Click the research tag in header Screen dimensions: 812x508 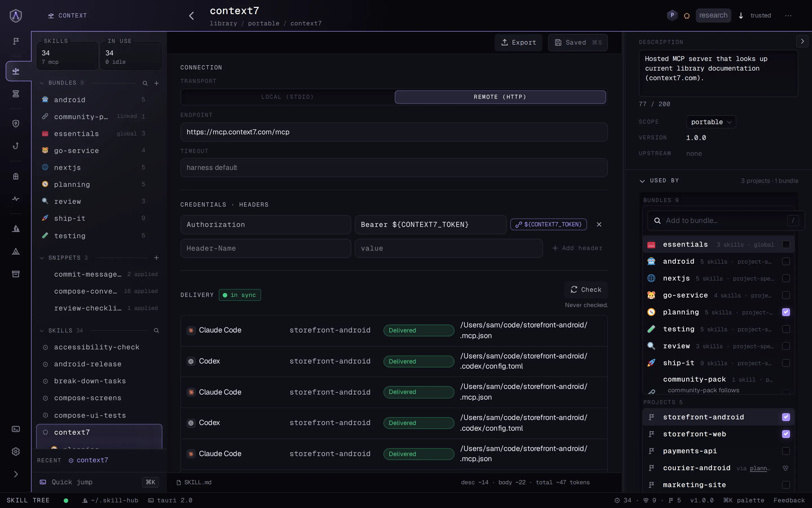click(713, 16)
